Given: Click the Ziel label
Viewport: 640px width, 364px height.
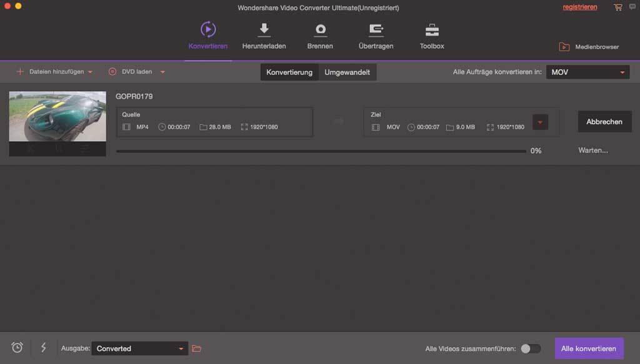Looking at the screenshot, I should point(376,115).
